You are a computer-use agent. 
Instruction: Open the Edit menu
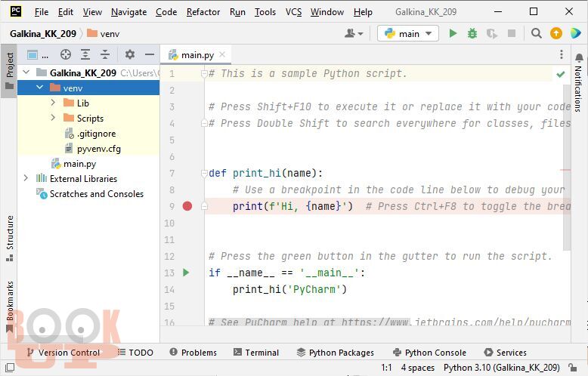pyautogui.click(x=65, y=12)
